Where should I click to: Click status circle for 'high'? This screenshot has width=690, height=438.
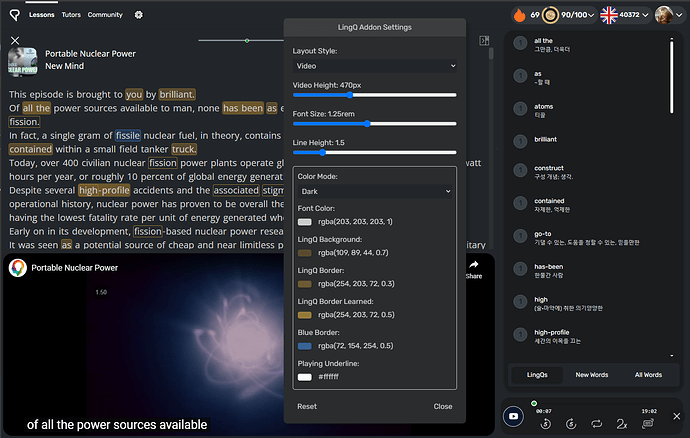(x=520, y=302)
